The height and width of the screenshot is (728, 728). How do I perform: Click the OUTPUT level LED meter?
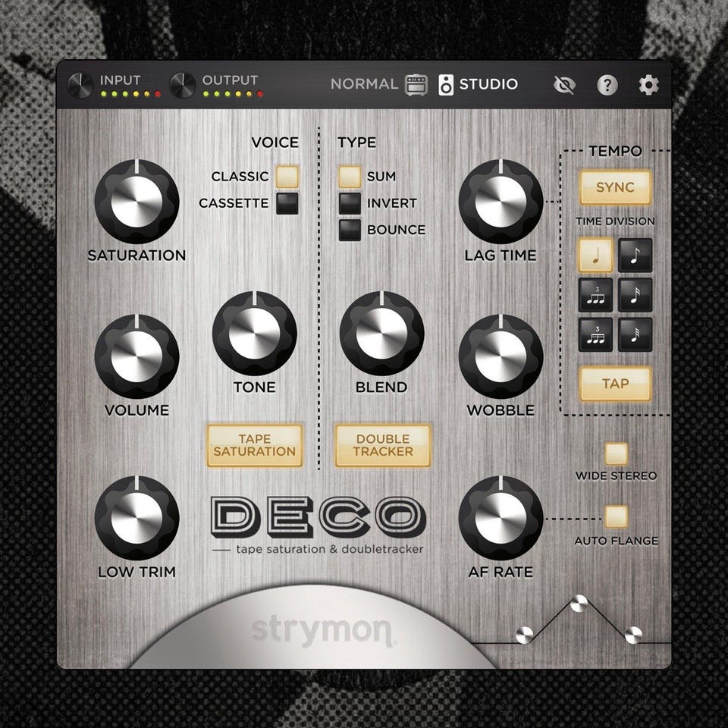(233, 94)
